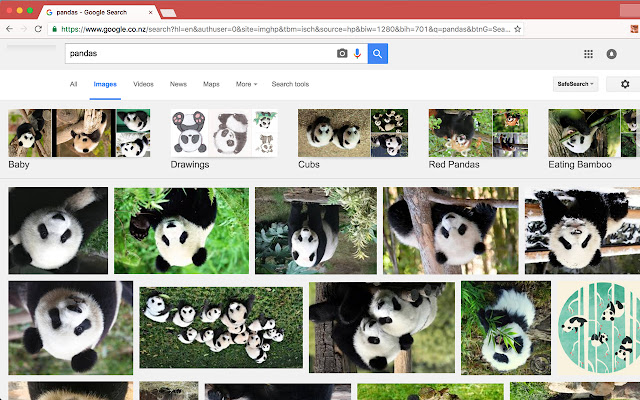Click the camera search-by-image icon
Viewport: 640px width, 400px height.
(342, 53)
